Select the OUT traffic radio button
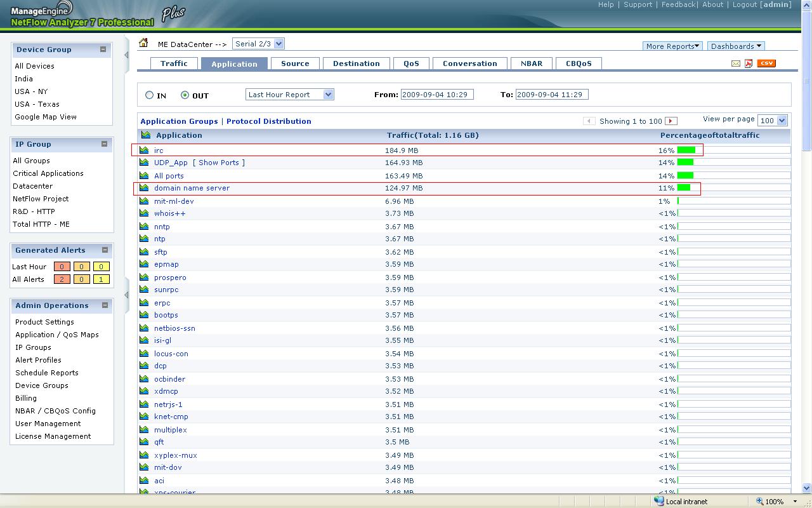The width and height of the screenshot is (812, 508). click(x=185, y=95)
